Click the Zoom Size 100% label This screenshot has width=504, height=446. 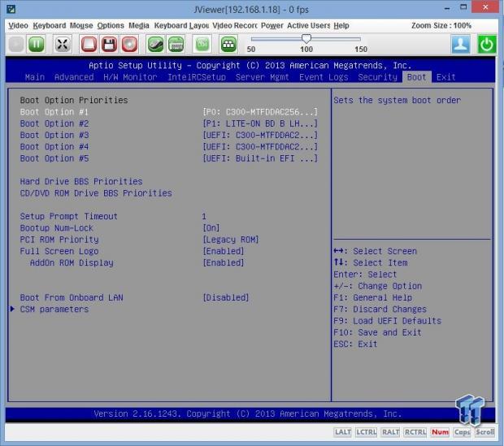(441, 25)
